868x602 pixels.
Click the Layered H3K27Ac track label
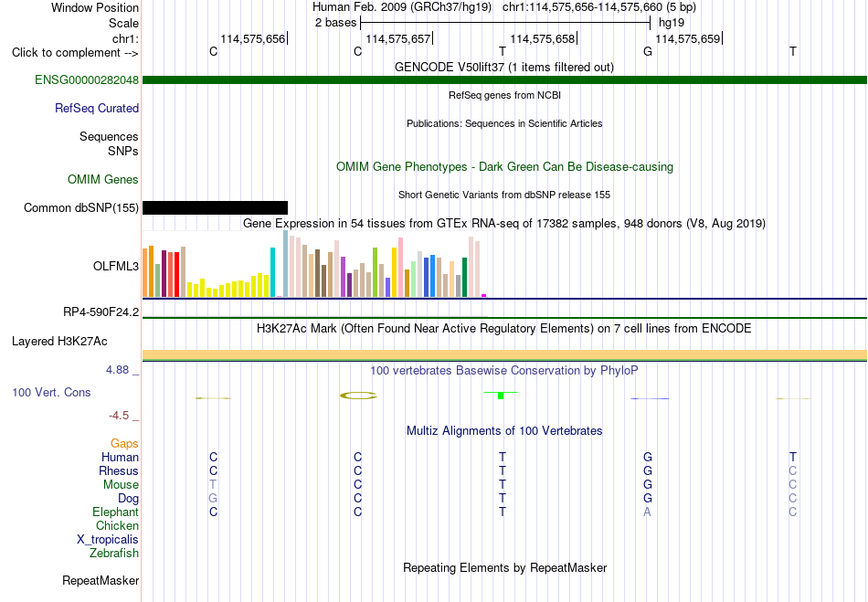[x=59, y=342]
